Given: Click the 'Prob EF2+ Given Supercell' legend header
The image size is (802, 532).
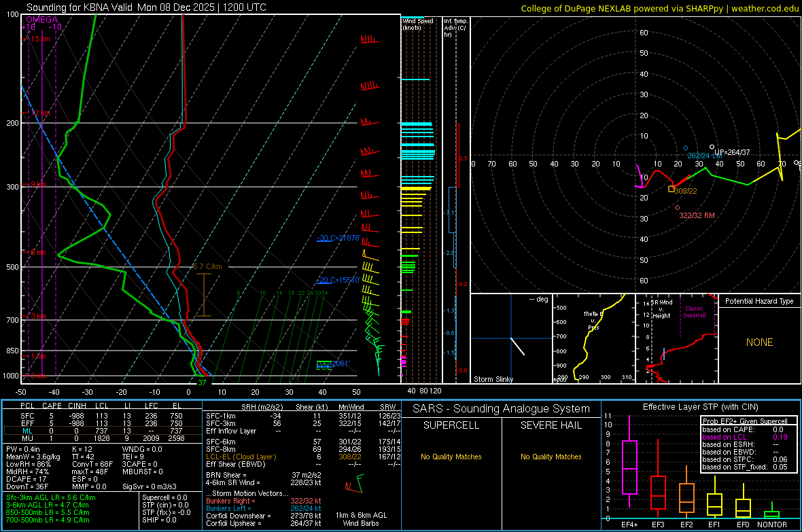Looking at the screenshot, I should [x=745, y=421].
